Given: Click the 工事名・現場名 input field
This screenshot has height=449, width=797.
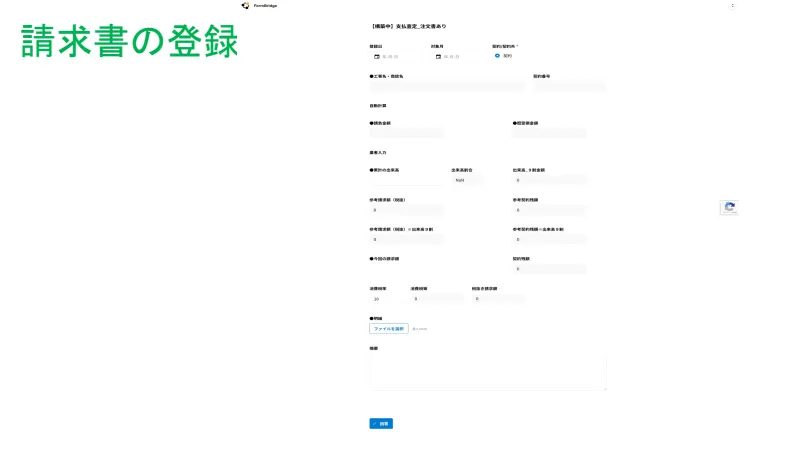Looking at the screenshot, I should click(446, 87).
